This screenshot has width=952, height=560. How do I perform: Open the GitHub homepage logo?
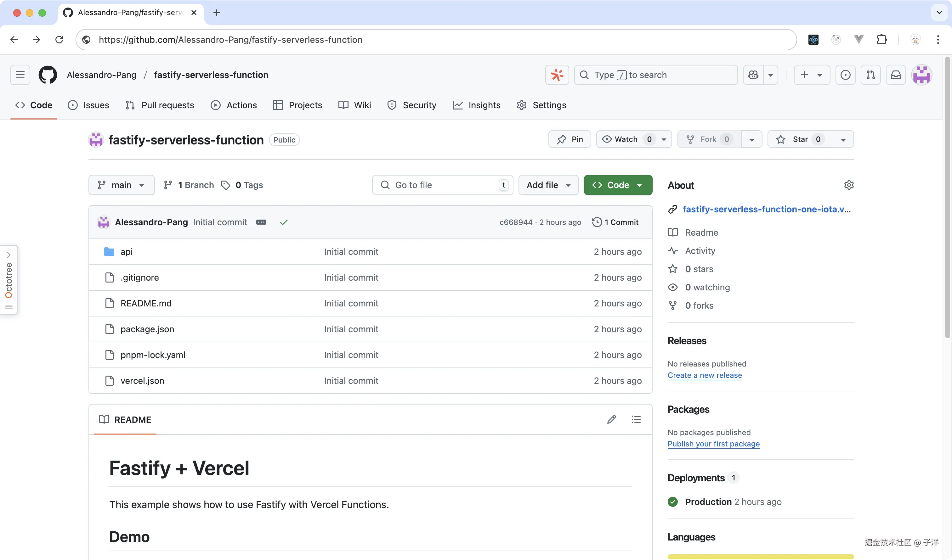[x=48, y=75]
